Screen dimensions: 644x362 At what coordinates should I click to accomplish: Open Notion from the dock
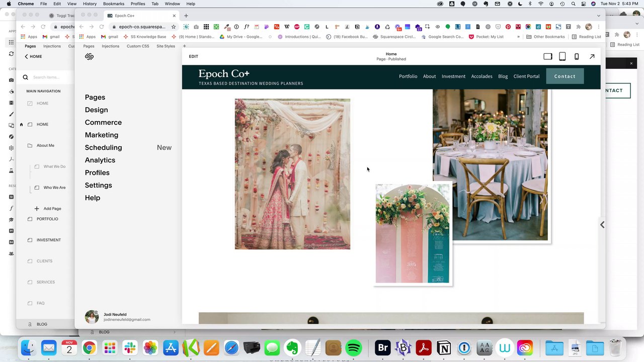pyautogui.click(x=444, y=348)
